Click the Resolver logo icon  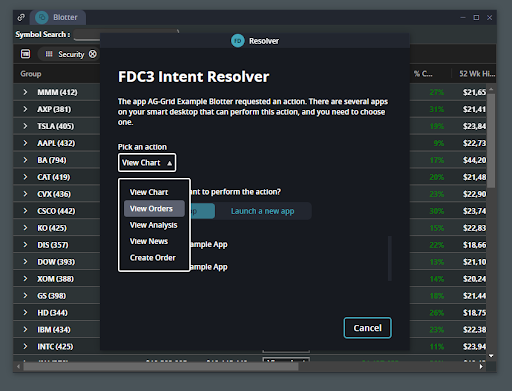(x=238, y=41)
